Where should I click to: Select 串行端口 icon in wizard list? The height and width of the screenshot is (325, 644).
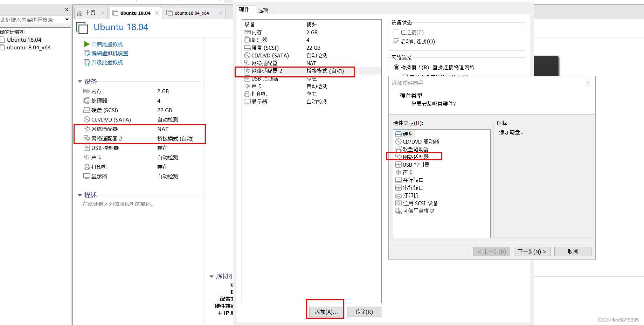coord(398,188)
